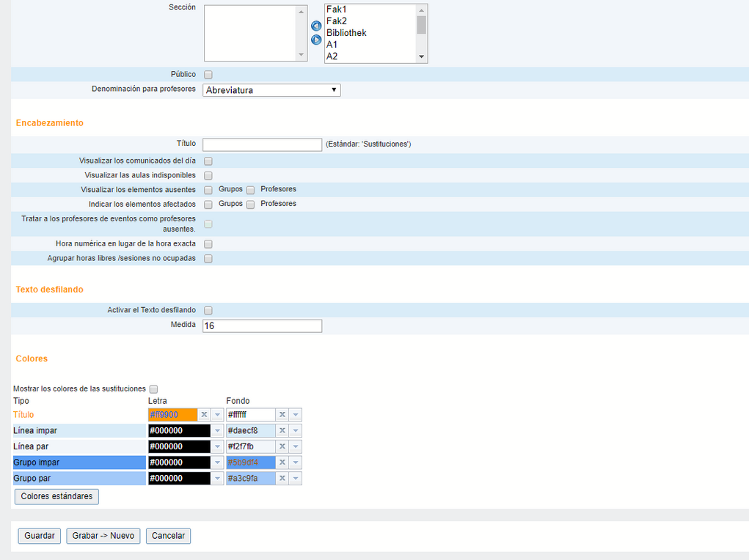Open Título letter color dropdown arrow
This screenshot has height=560, width=749.
217,414
